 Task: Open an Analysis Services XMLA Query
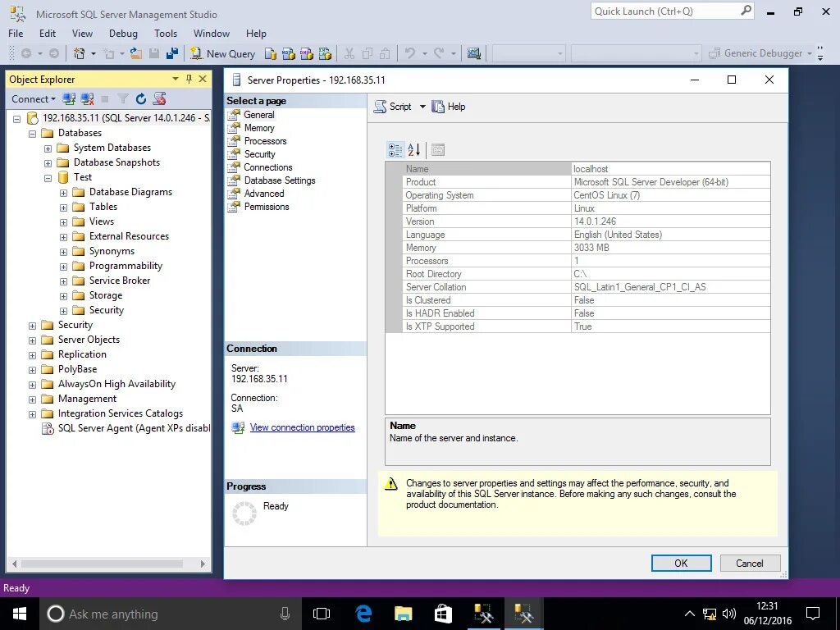point(325,53)
